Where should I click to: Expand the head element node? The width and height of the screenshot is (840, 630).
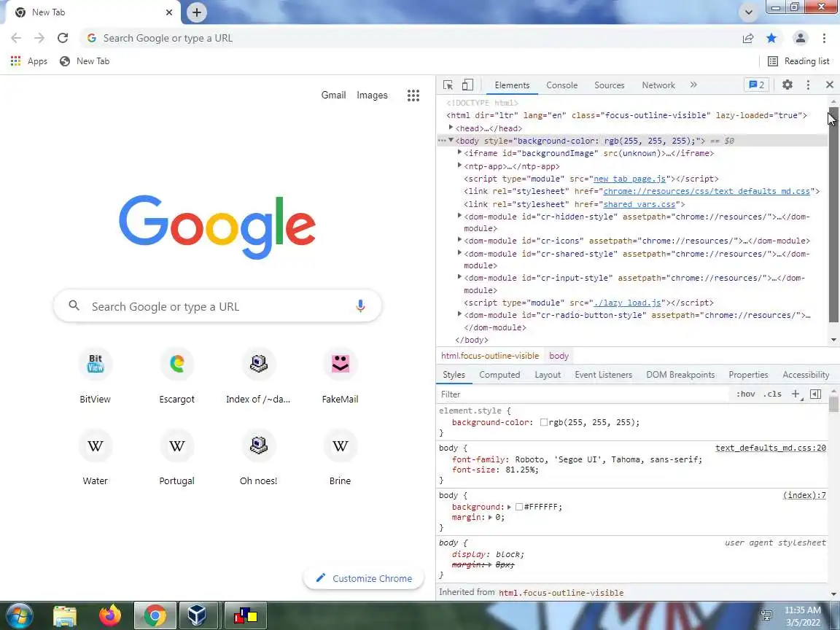tap(451, 128)
